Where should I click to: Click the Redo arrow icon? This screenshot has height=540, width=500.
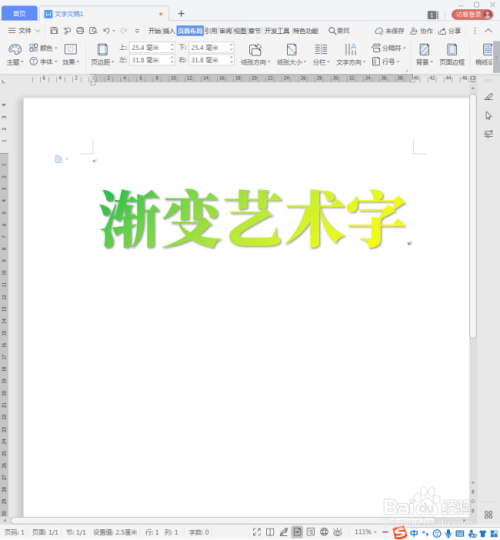click(x=124, y=31)
